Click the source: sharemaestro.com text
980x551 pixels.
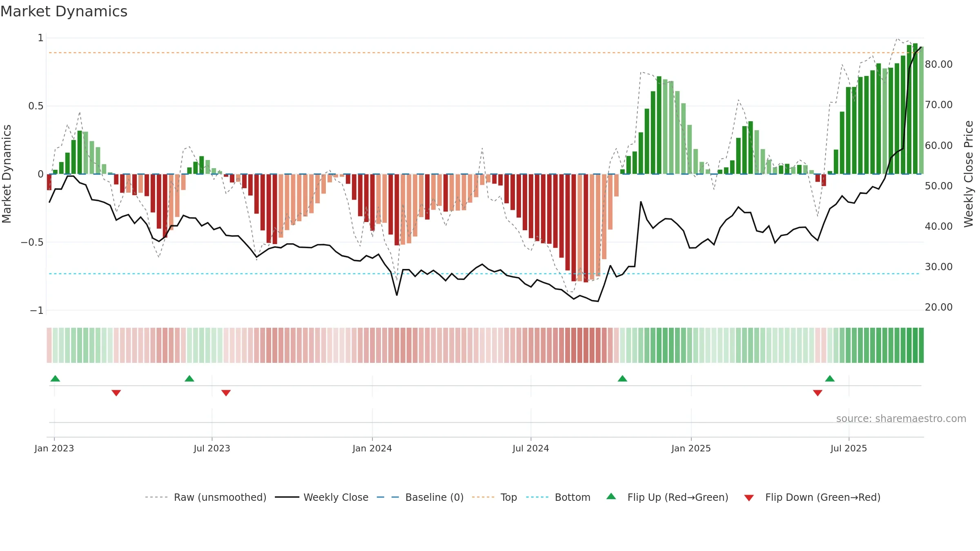(901, 419)
